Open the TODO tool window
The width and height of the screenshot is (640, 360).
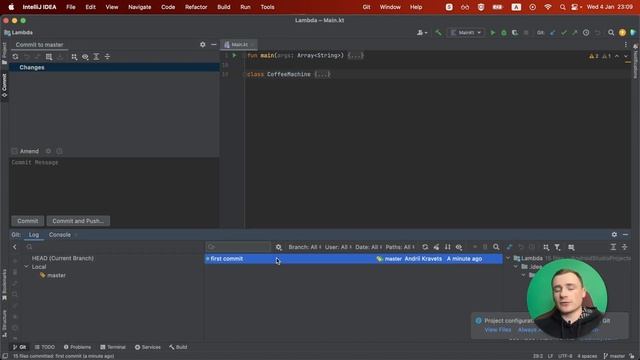point(44,347)
